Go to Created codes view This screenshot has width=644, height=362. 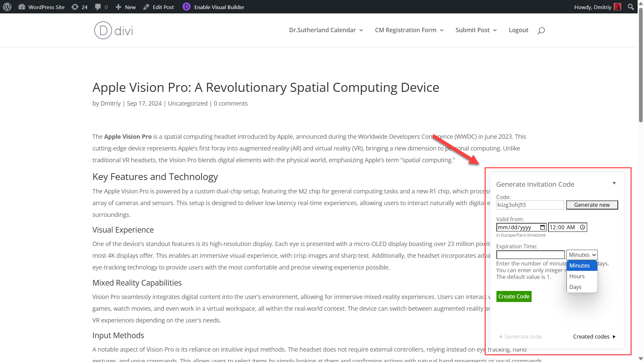click(594, 337)
